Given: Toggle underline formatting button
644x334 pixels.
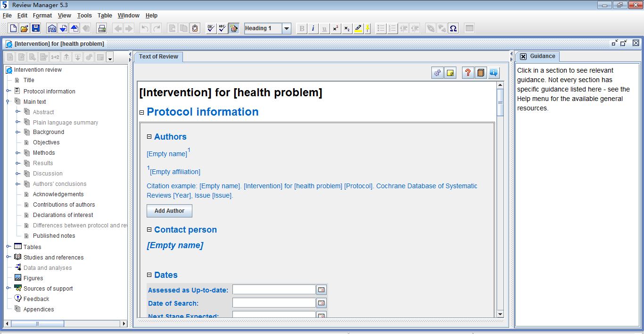Looking at the screenshot, I should coord(324,28).
